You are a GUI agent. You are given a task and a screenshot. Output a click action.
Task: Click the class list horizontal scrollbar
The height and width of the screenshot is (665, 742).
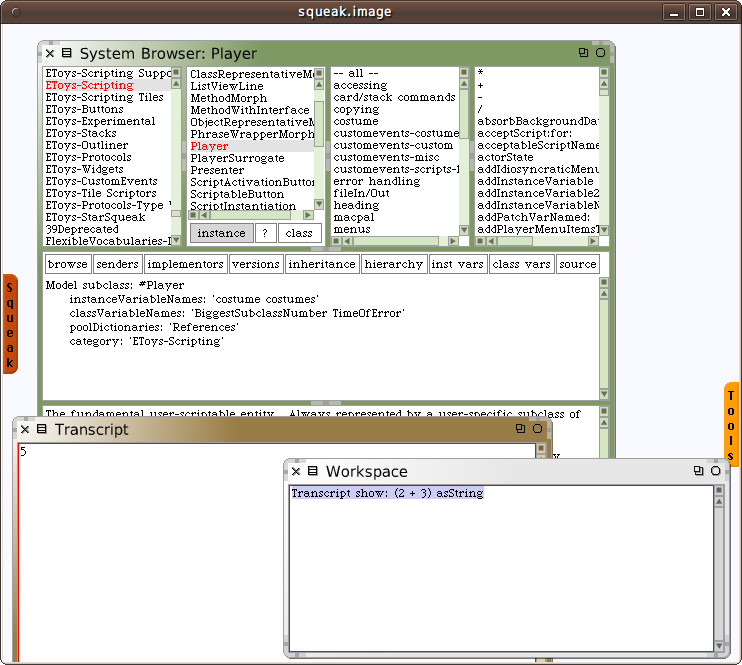[250, 214]
